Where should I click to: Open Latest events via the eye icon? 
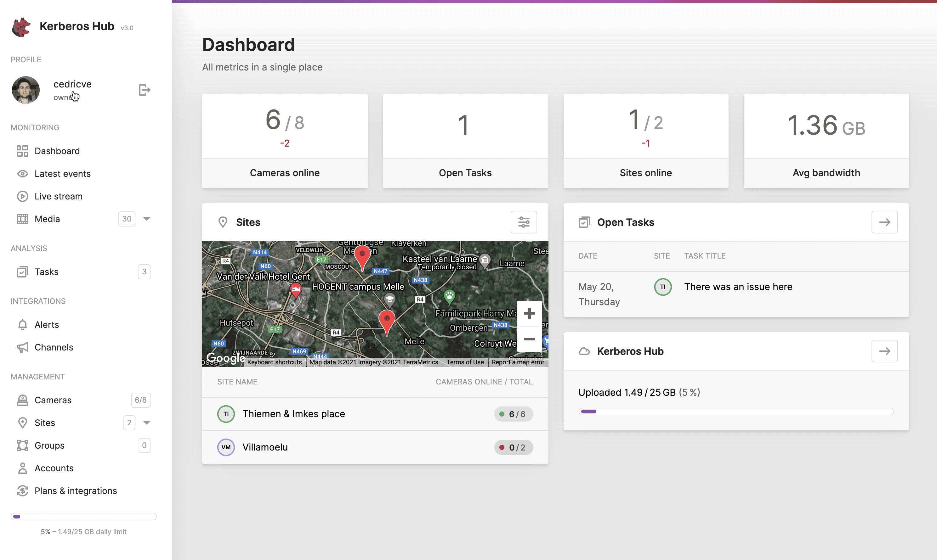(22, 174)
